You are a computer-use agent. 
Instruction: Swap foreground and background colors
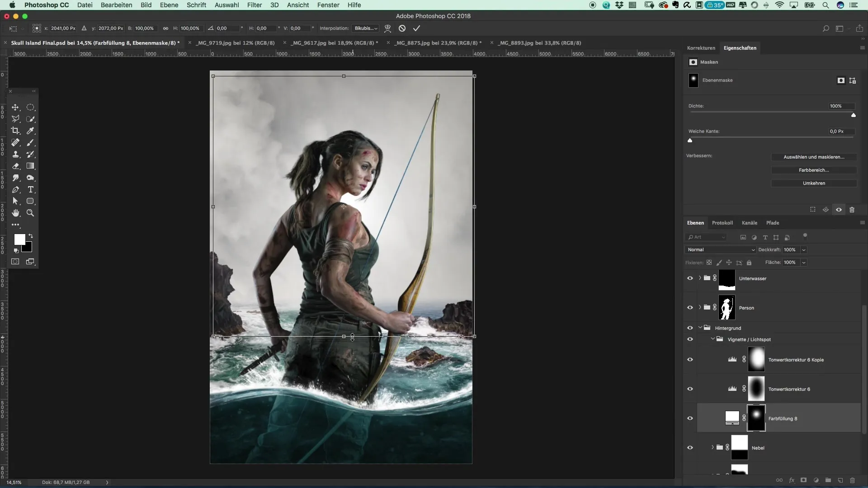pos(31,236)
